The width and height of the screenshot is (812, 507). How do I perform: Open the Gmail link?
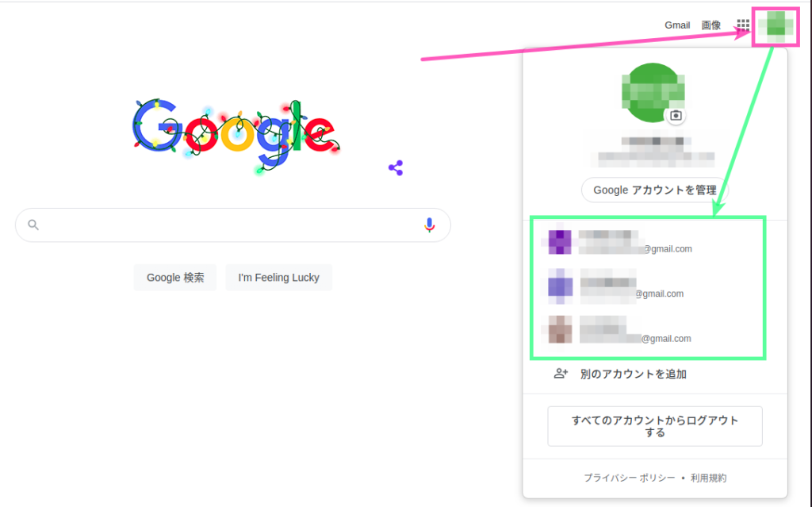pos(677,25)
